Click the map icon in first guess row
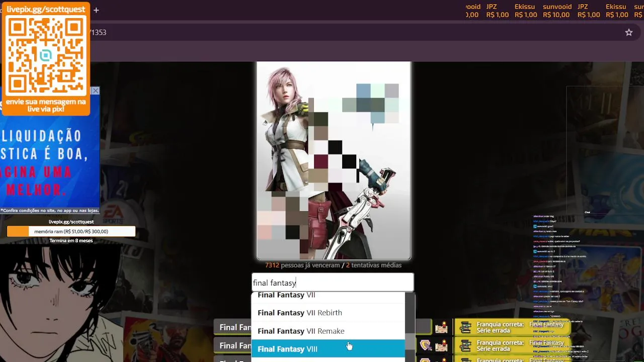644x362 pixels. (441, 327)
